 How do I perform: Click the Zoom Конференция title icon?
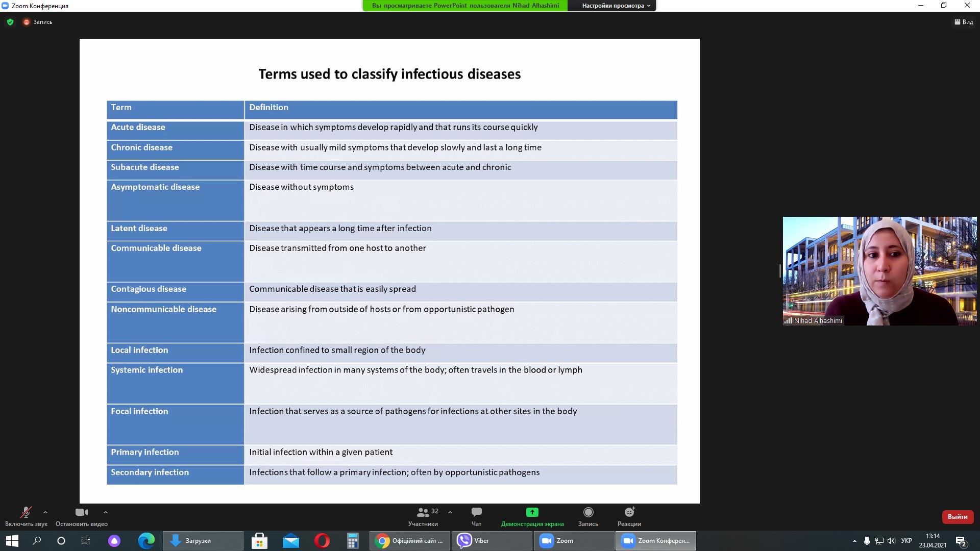[5, 6]
